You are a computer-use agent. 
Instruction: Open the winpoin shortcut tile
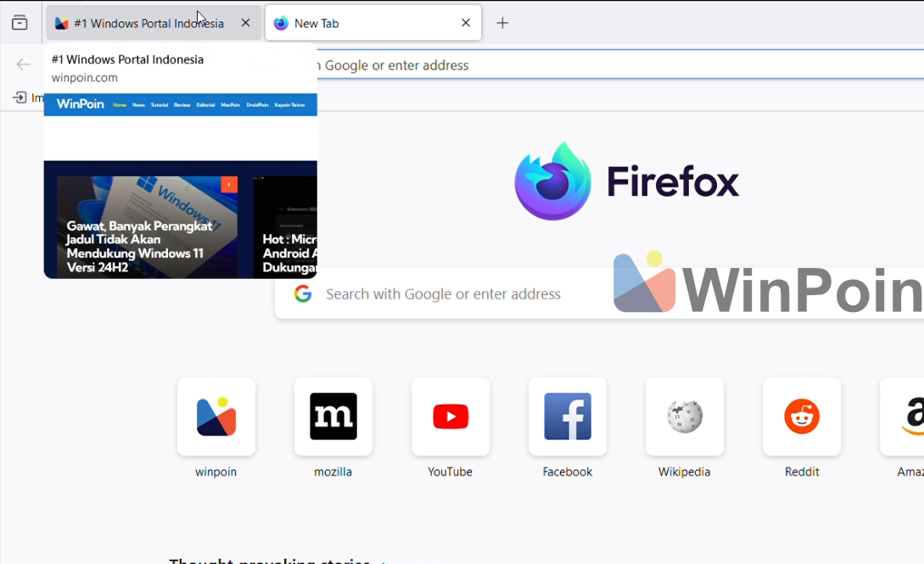(x=216, y=416)
